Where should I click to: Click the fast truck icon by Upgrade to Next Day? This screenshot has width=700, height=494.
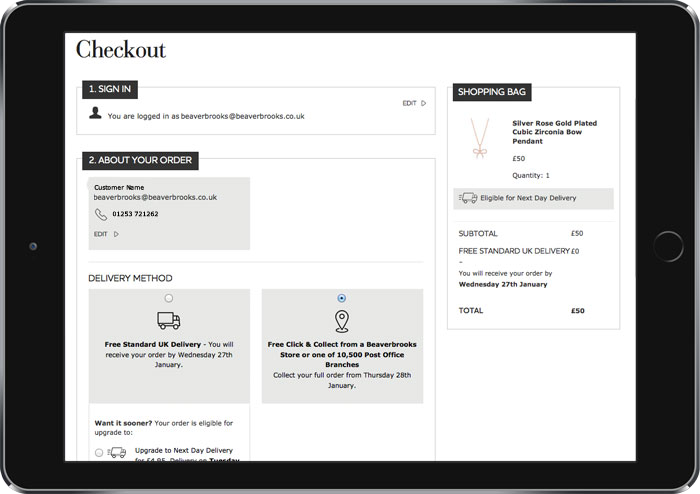tap(117, 452)
